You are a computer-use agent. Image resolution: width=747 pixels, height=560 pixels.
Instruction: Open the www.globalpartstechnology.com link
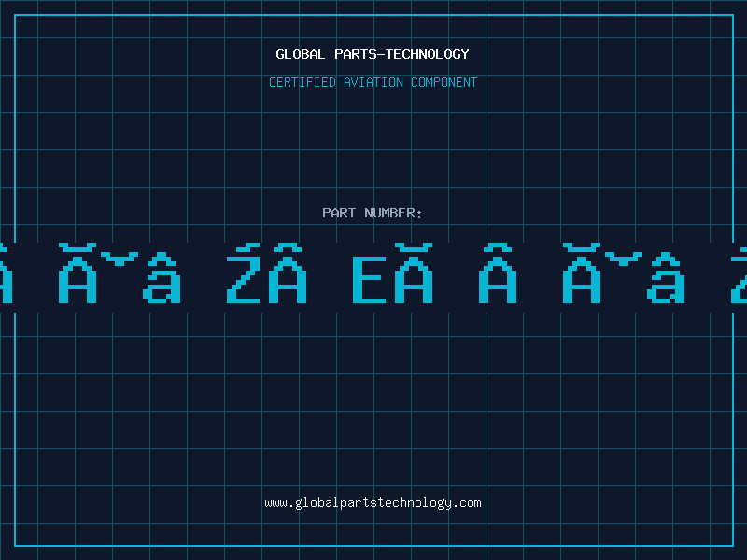[x=373, y=503]
